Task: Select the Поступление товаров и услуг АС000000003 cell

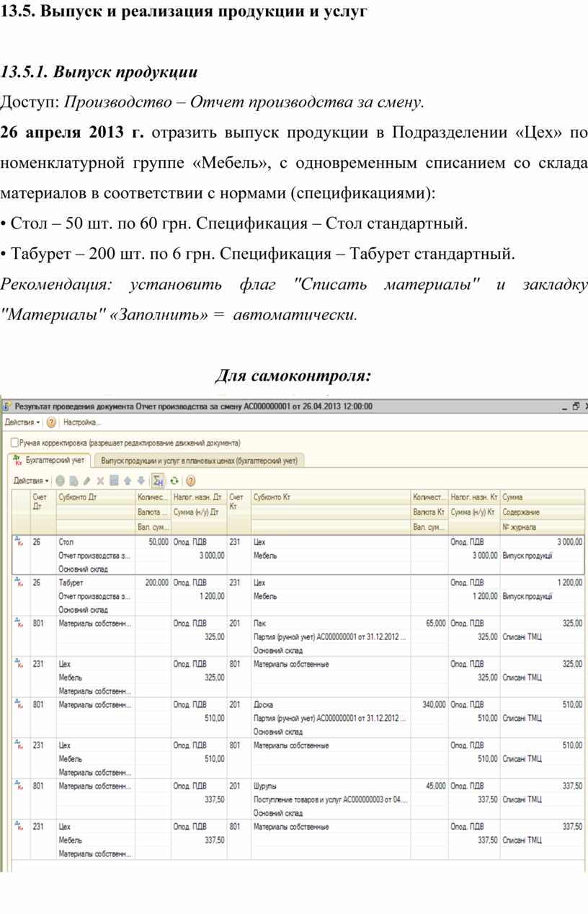Action: [331, 800]
